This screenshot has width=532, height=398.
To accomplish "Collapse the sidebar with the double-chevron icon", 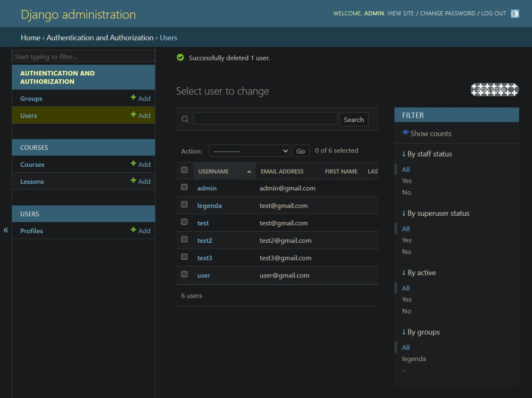I will pos(6,230).
